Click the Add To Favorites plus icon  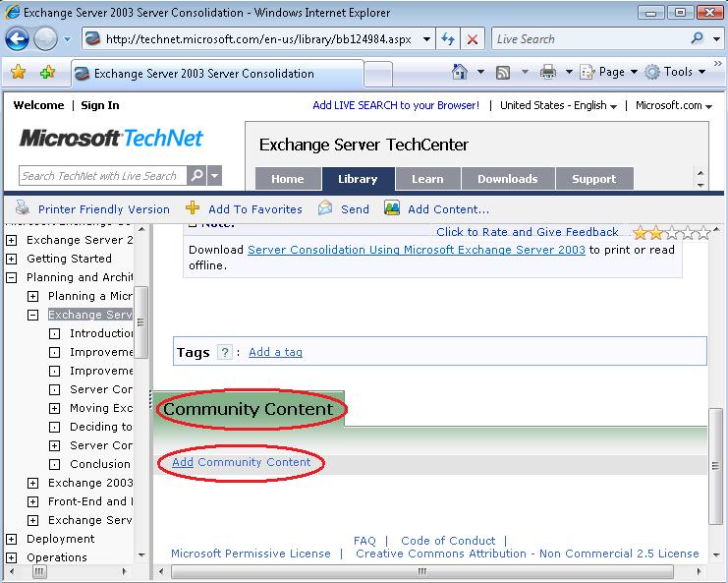[x=193, y=207]
